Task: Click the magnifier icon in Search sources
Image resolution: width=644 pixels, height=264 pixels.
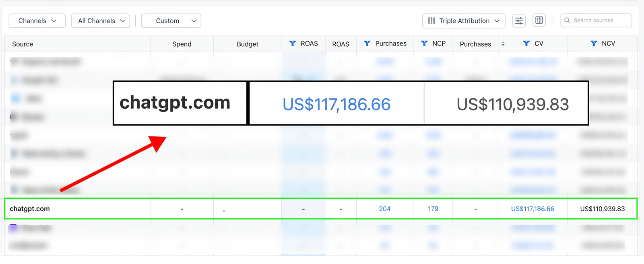Action: (x=567, y=21)
